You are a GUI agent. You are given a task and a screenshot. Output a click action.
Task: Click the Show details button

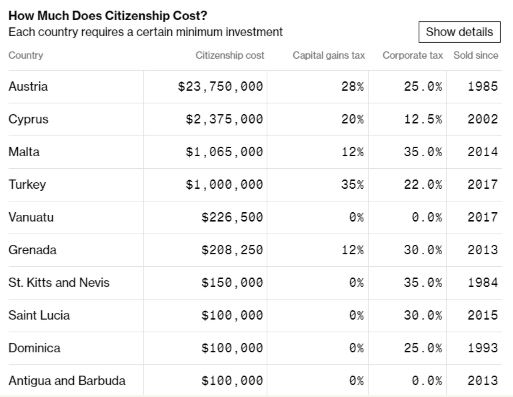(459, 32)
